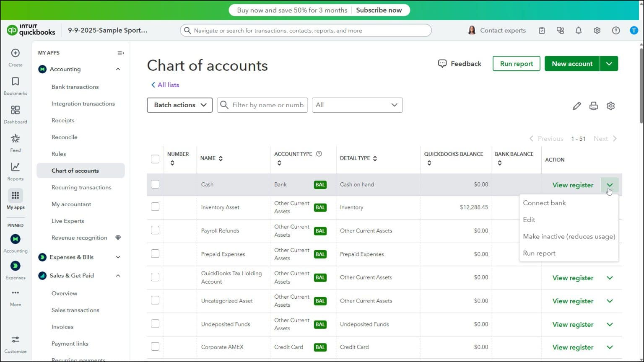Image resolution: width=644 pixels, height=362 pixels.
Task: Open the screens icon next to the clipboard
Action: tap(560, 30)
